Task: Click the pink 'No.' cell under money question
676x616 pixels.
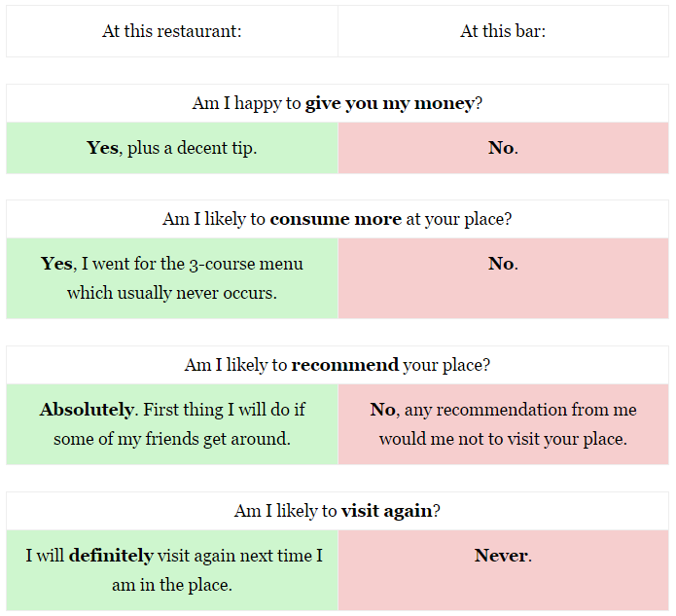Action: (503, 148)
